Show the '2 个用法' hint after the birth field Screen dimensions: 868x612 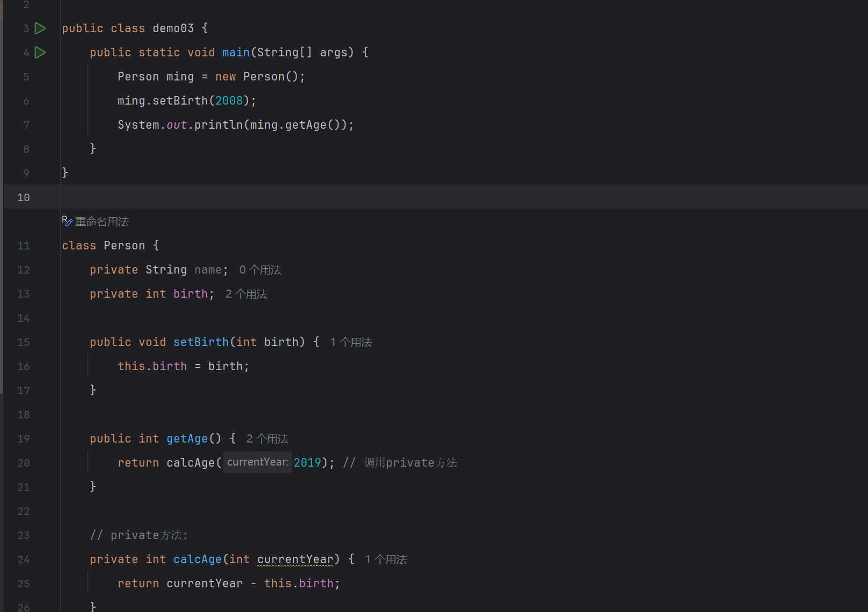point(246,294)
